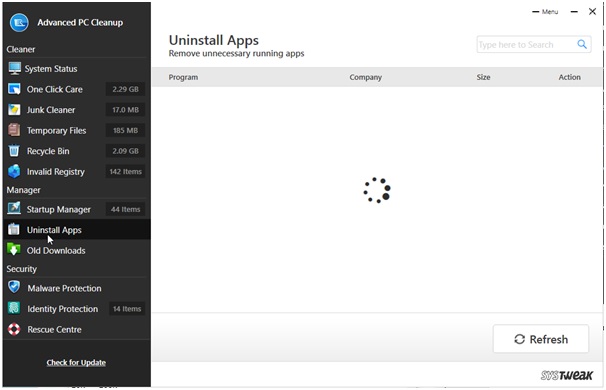Open One Click Care label

click(x=54, y=89)
